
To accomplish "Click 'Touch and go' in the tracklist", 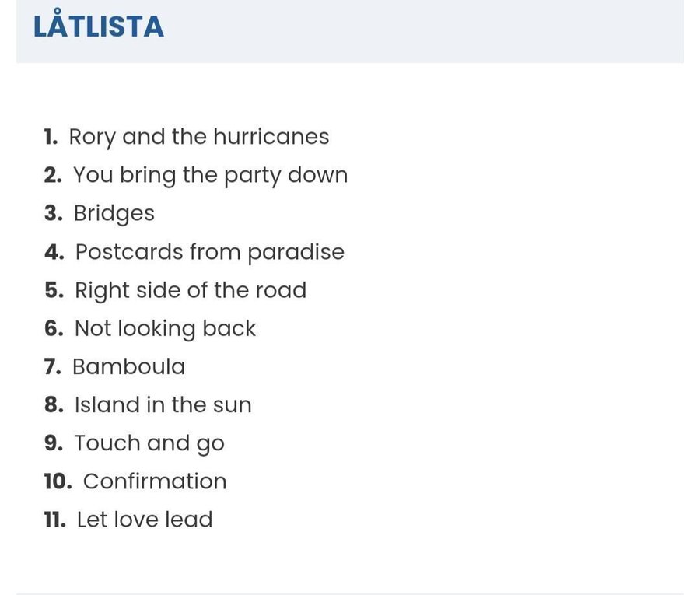I will point(149,443).
